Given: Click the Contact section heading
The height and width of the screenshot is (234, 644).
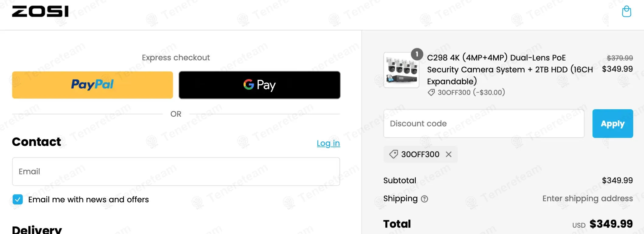Looking at the screenshot, I should point(37,142).
